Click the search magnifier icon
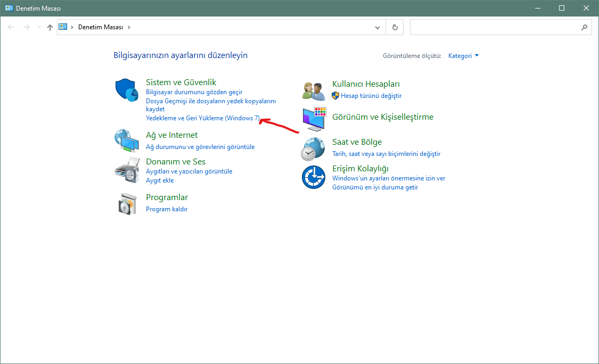The width and height of the screenshot is (599, 364). tap(584, 27)
